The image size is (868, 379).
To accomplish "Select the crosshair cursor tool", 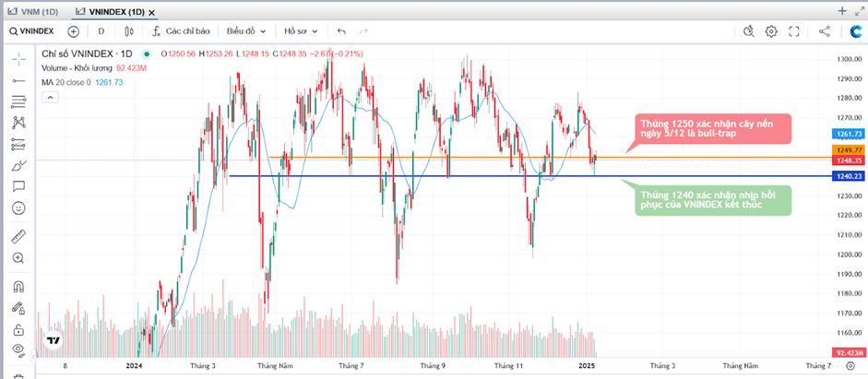I will pos(18,59).
